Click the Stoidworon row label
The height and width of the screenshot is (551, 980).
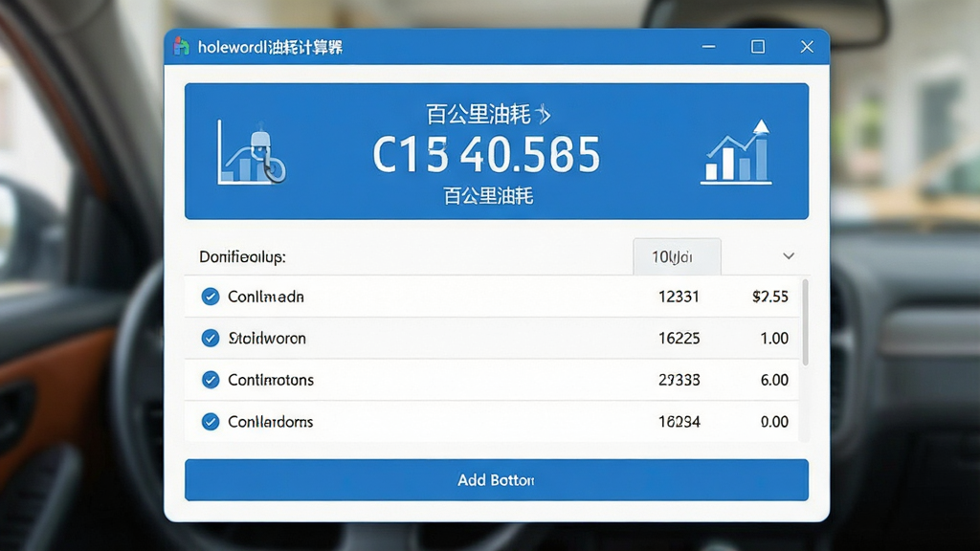tap(267, 338)
